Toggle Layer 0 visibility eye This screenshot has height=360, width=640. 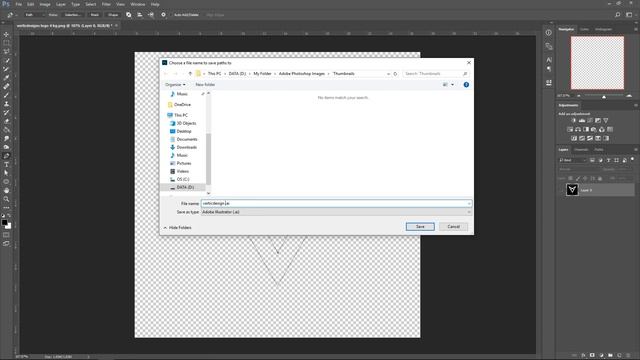point(561,190)
